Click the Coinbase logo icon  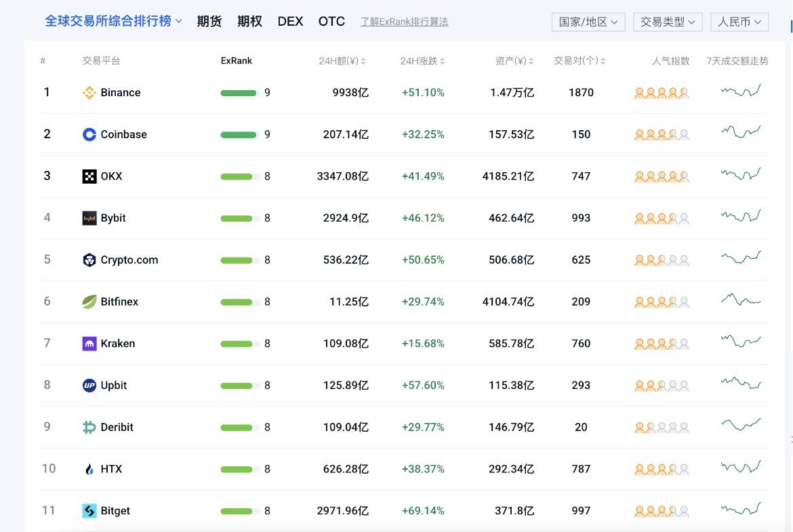[x=89, y=134]
